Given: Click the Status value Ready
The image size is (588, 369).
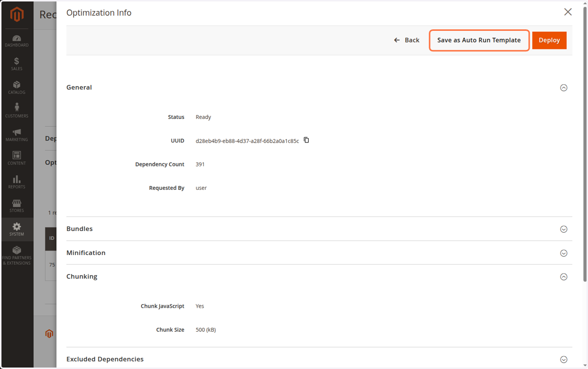Looking at the screenshot, I should pos(203,117).
